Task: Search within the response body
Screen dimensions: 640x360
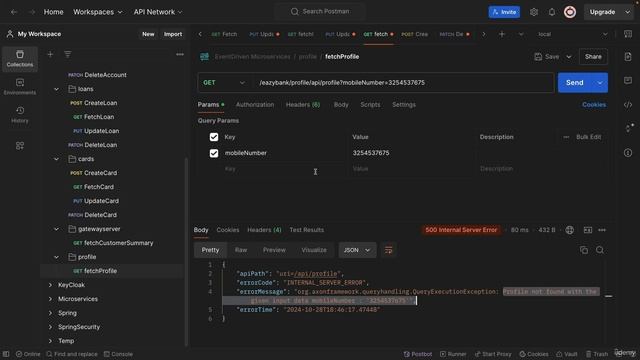Action: 600,250
